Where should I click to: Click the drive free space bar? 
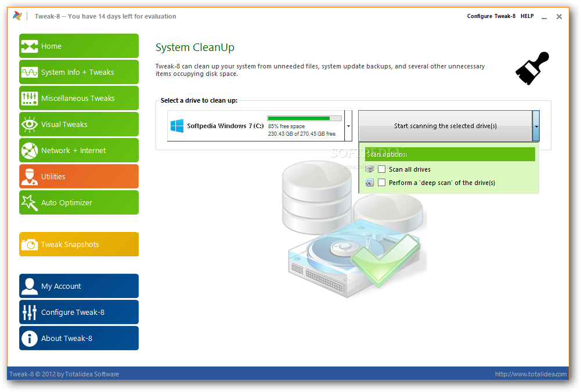[x=304, y=118]
